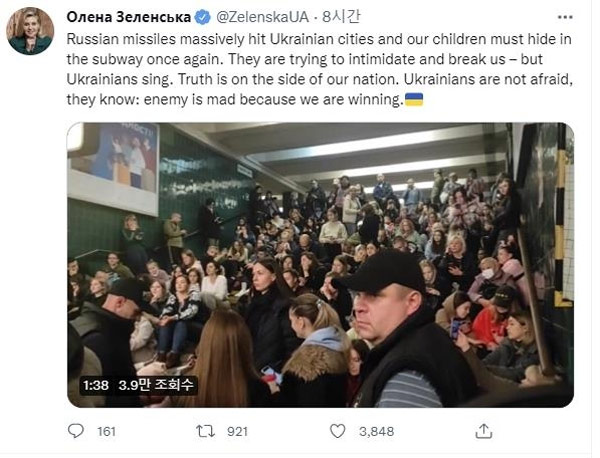Viewport: 600px width, 458px height.
Task: Click the Ukrainian flag emoji in tweet
Action: (x=413, y=100)
